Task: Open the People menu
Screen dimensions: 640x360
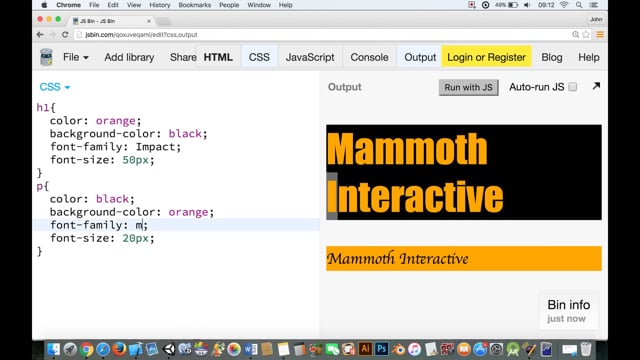Action: 229,5
